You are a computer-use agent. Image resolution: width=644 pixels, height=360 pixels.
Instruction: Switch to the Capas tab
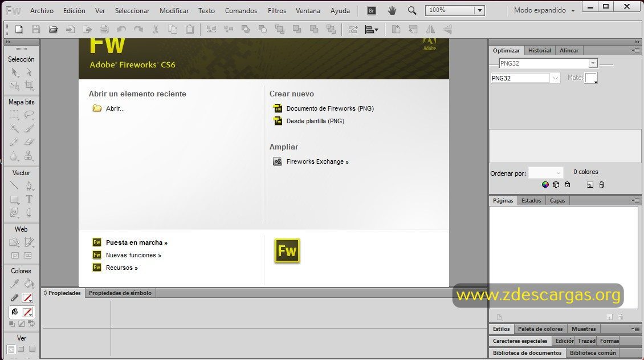click(x=557, y=201)
